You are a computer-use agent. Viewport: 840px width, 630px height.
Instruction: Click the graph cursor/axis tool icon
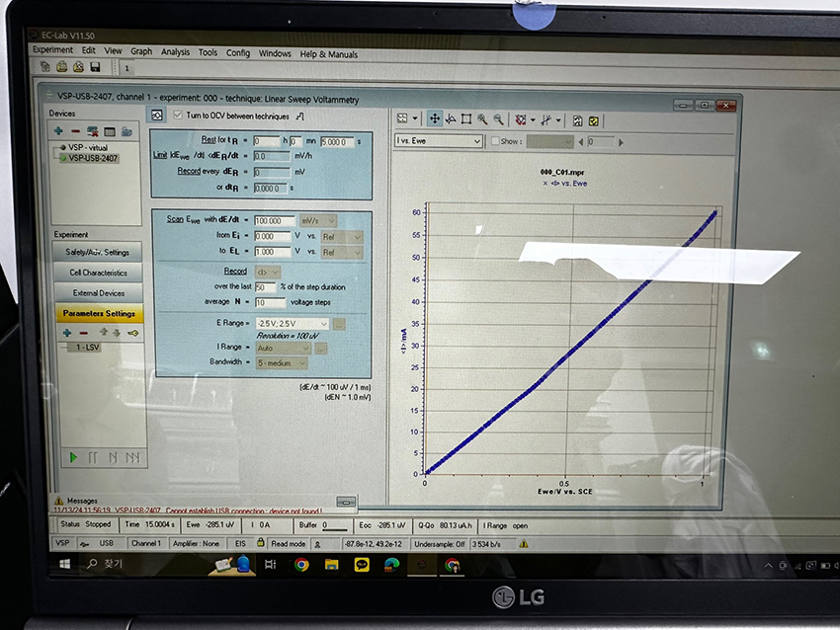[451, 118]
